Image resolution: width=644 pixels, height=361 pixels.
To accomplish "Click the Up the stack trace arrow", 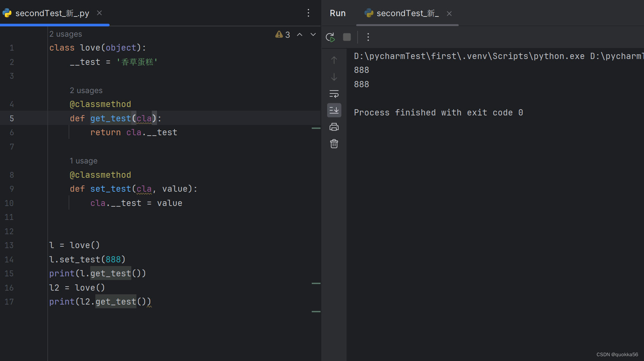I will coord(334,60).
